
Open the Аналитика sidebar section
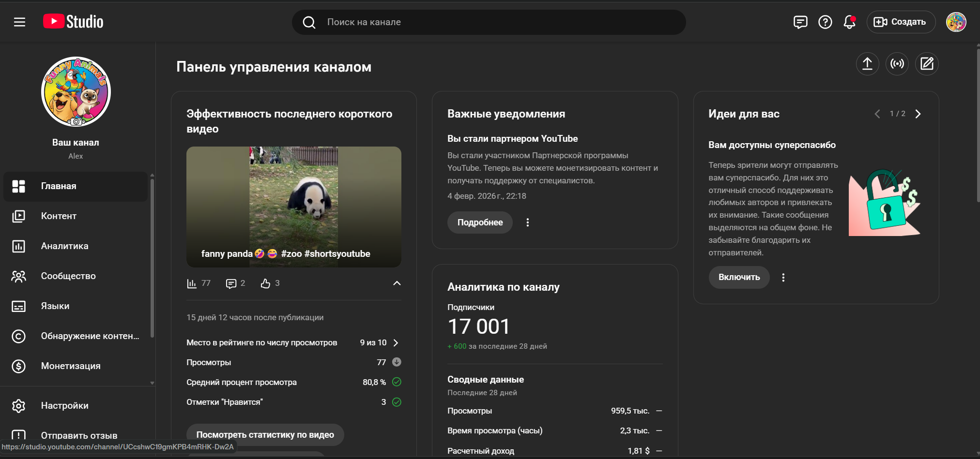tap(64, 246)
